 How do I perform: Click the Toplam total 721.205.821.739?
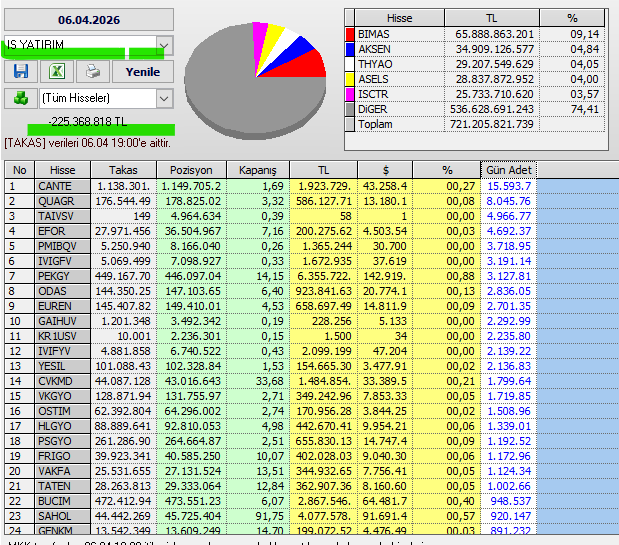coord(491,124)
